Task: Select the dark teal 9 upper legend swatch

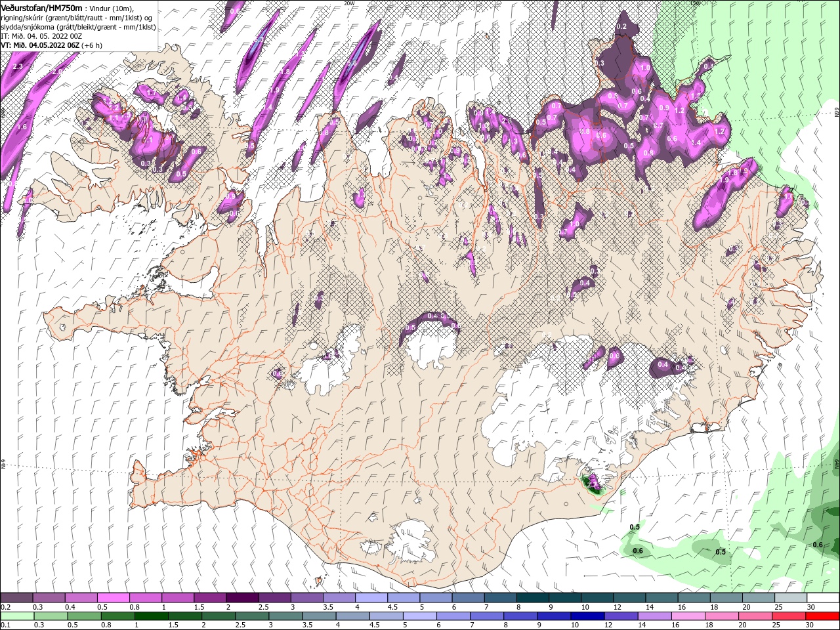Action: point(566,598)
